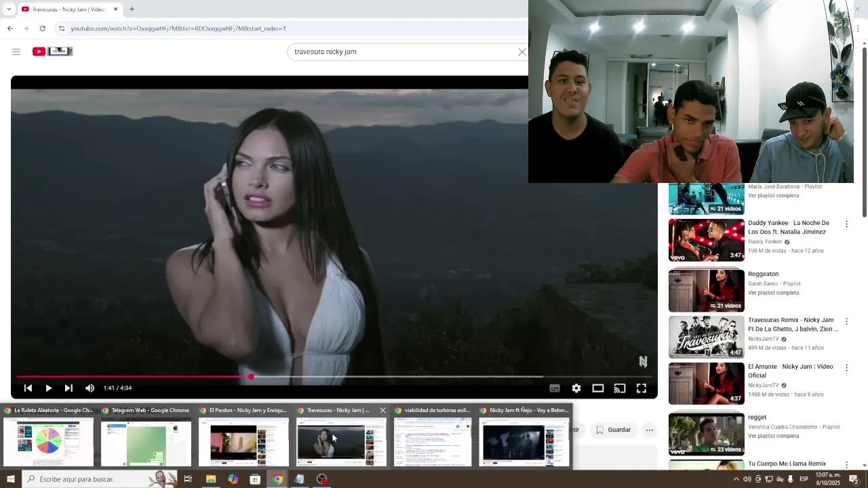Enter fullscreen mode
Viewport: 868px width, 488px height.
[x=642, y=388]
